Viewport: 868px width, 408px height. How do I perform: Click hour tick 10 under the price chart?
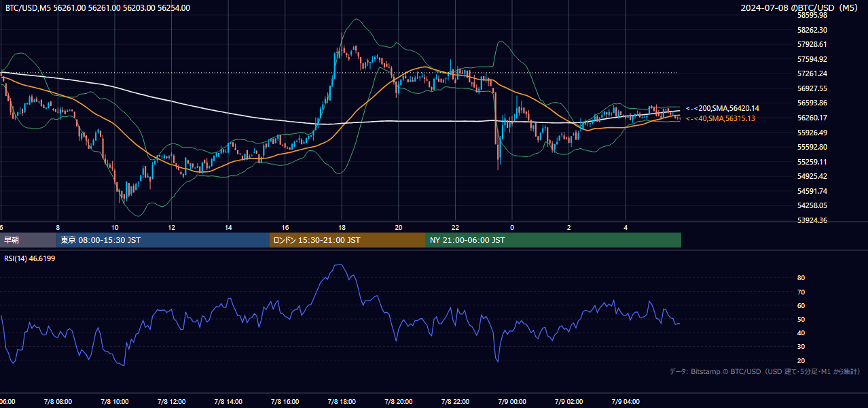pyautogui.click(x=115, y=227)
